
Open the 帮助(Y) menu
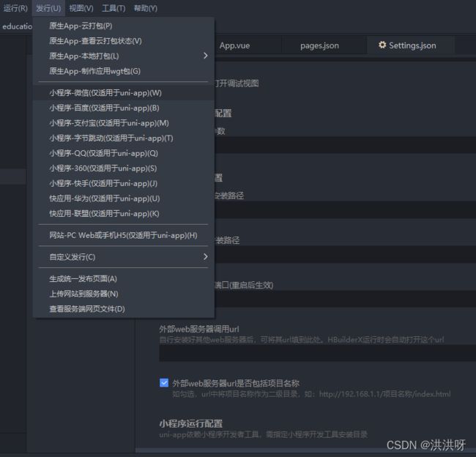[x=146, y=8]
